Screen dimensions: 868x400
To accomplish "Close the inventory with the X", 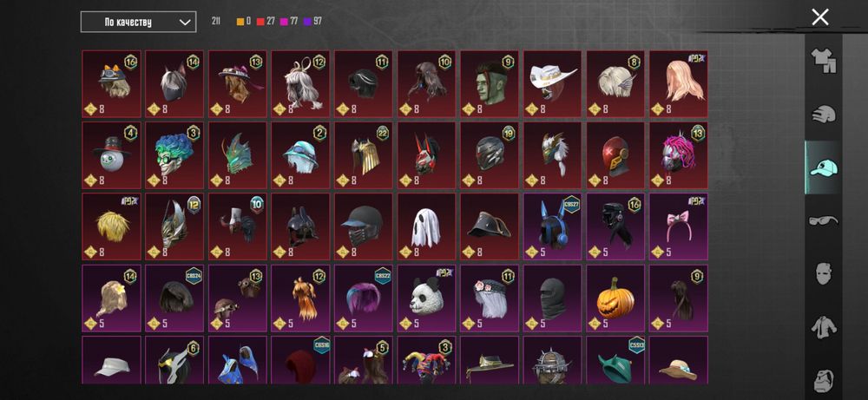I will pyautogui.click(x=820, y=17).
